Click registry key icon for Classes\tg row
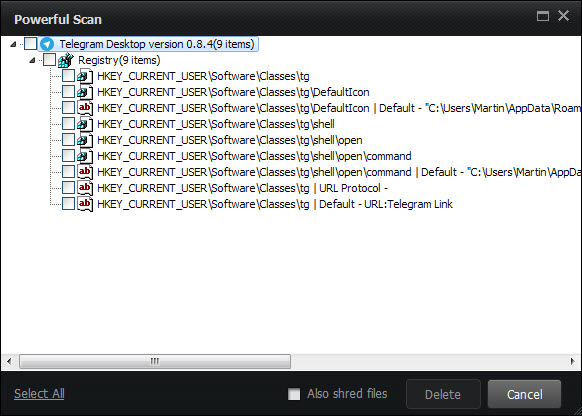This screenshot has height=416, width=582. point(85,76)
